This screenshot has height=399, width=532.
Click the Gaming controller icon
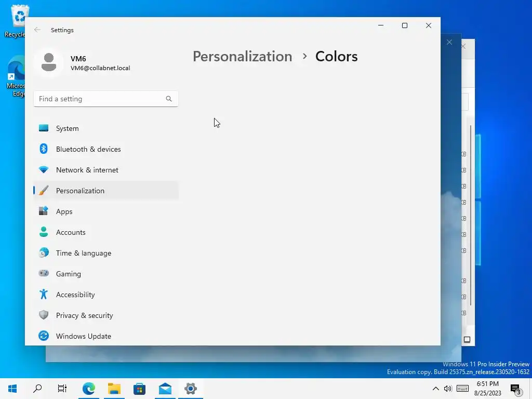click(x=44, y=273)
